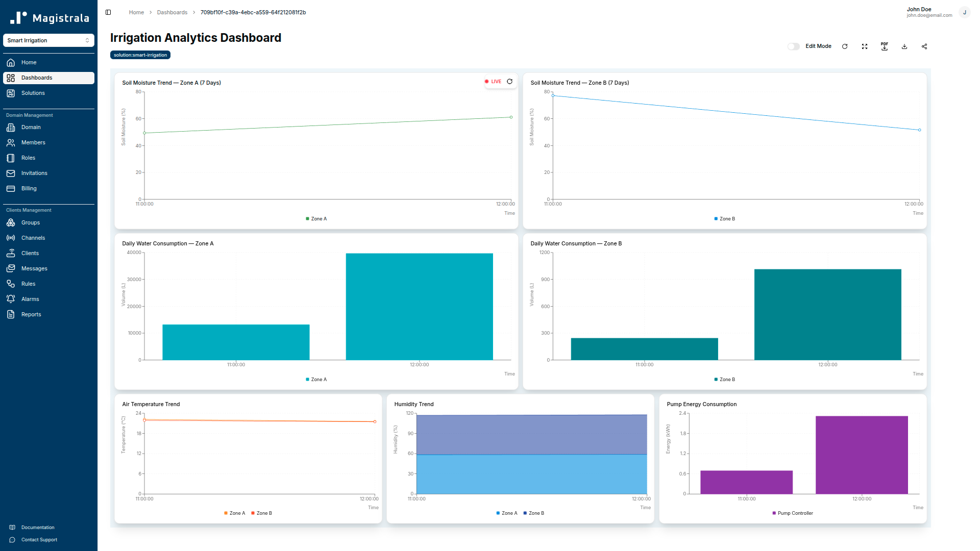The image size is (980, 551).
Task: Click the LIVE status indicator
Action: coord(493,81)
